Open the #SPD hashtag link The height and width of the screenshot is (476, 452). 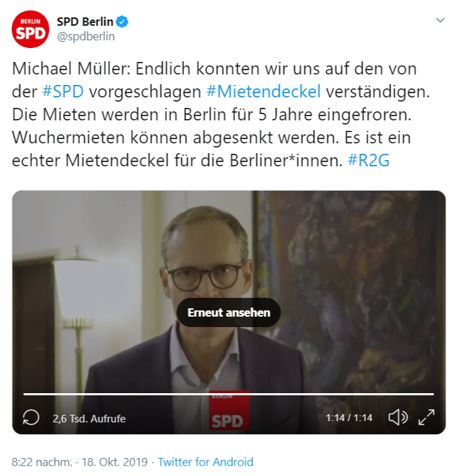click(x=63, y=91)
